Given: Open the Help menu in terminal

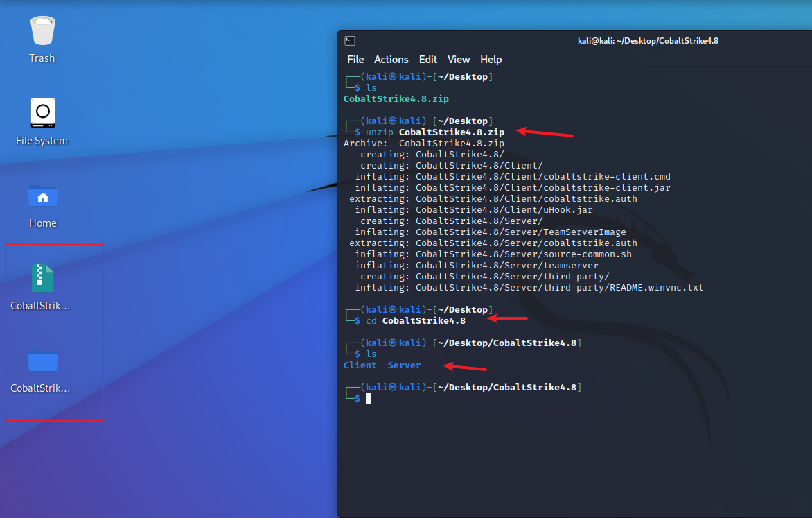Looking at the screenshot, I should pyautogui.click(x=491, y=60).
